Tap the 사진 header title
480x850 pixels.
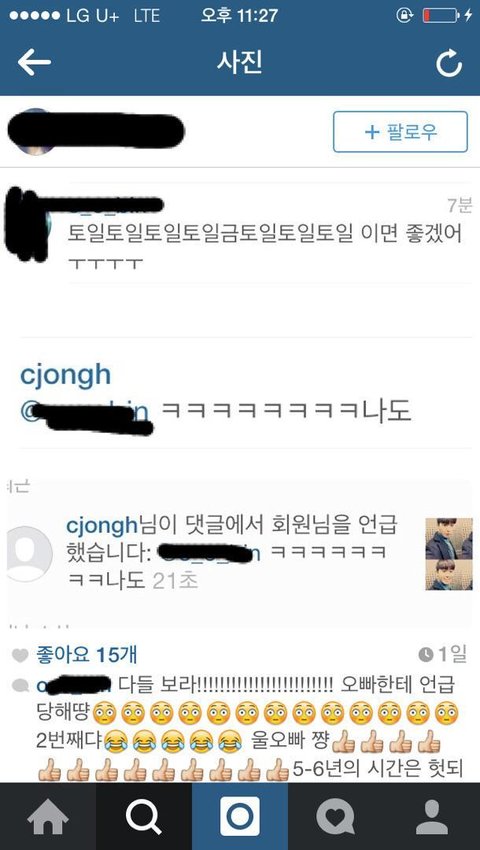pos(240,62)
